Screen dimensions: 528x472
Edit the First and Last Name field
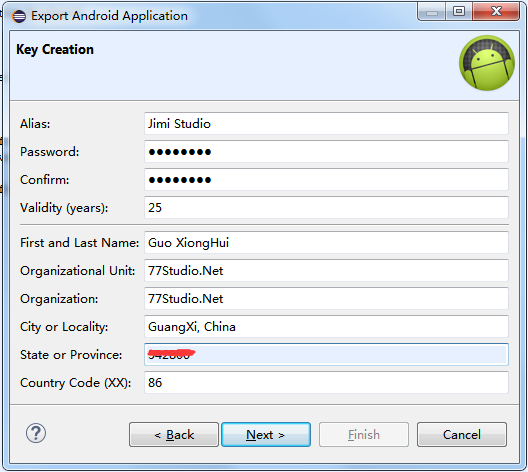(326, 242)
